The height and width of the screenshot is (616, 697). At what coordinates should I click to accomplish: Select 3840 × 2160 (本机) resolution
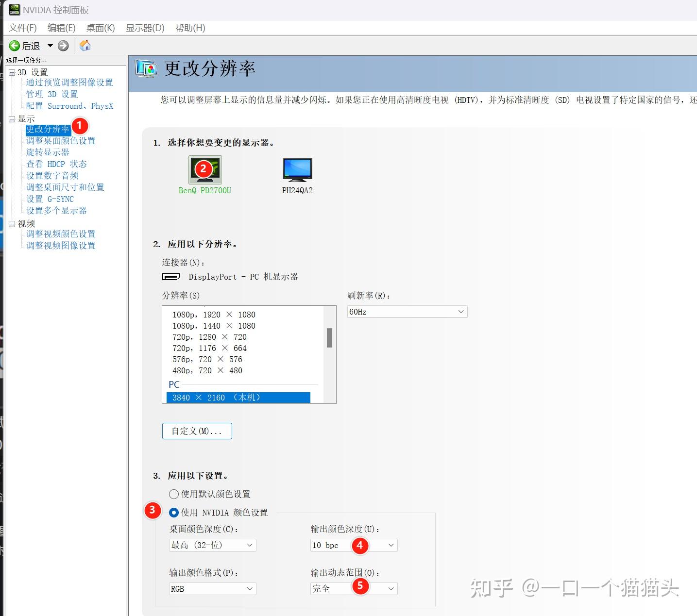point(238,398)
